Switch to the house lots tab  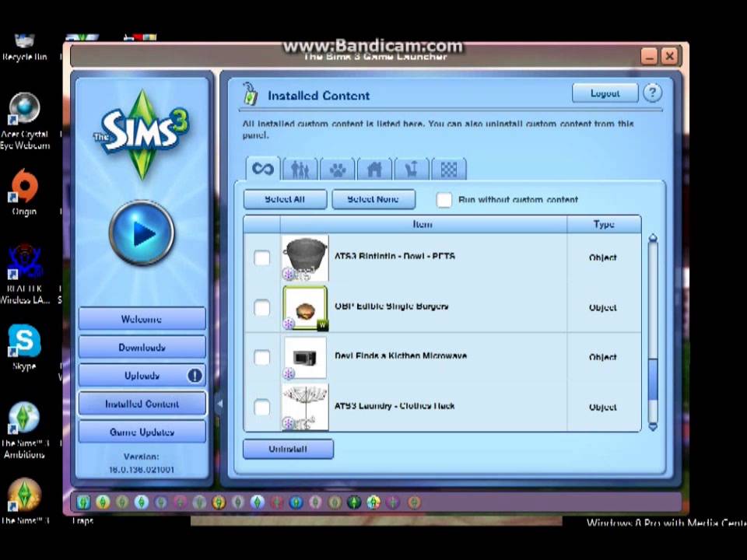(374, 169)
